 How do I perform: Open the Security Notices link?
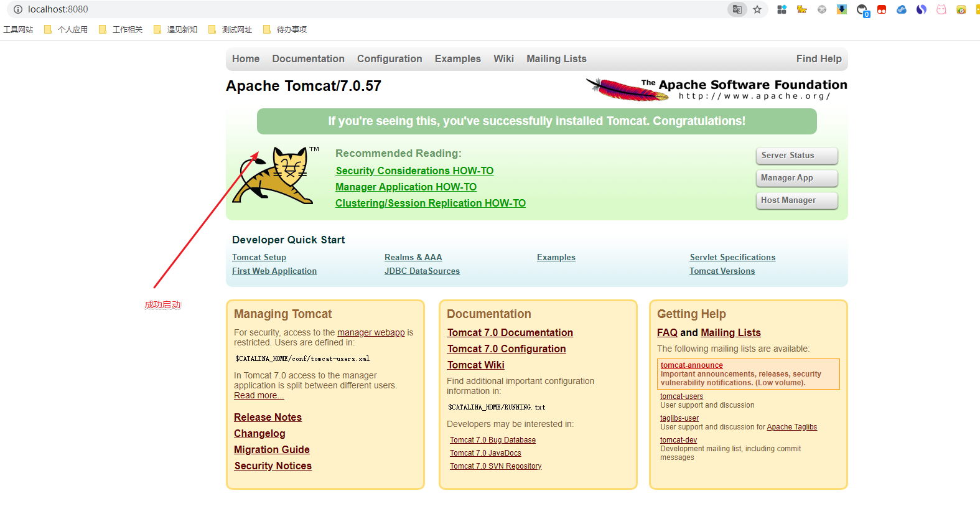click(273, 466)
